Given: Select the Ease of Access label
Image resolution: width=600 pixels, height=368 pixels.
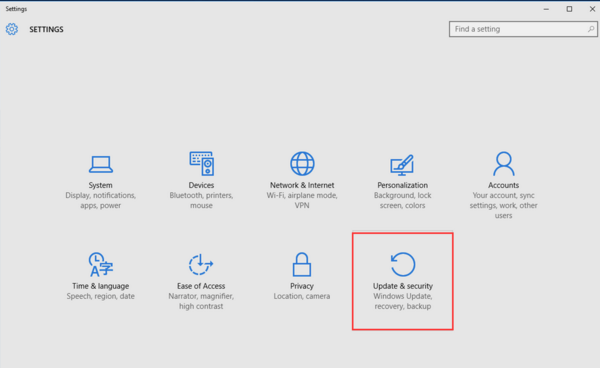Looking at the screenshot, I should tap(201, 286).
